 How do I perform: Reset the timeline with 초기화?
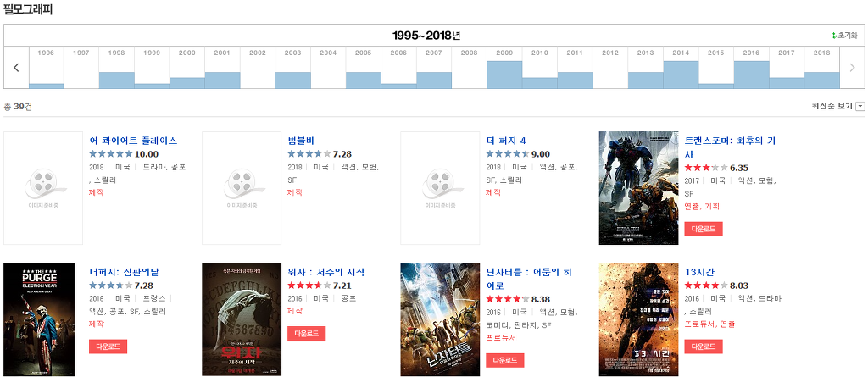844,36
